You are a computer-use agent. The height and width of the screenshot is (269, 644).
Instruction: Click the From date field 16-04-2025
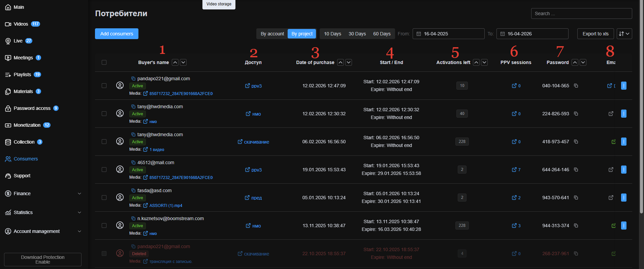[448, 34]
